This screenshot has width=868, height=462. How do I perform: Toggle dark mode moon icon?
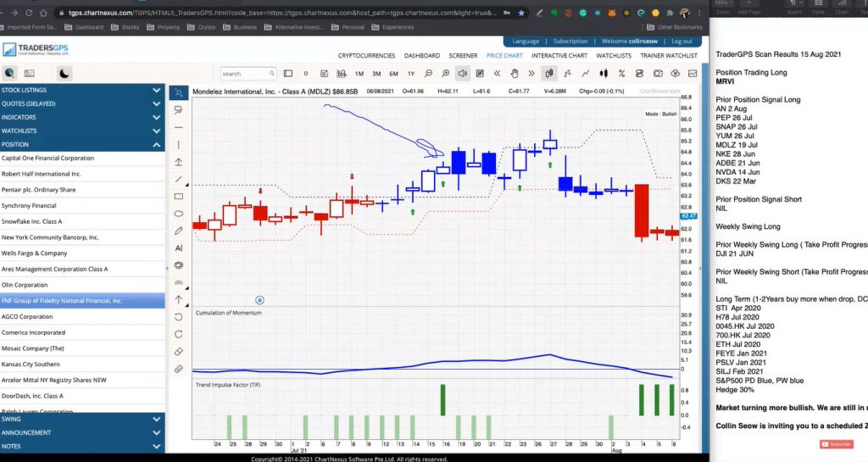[64, 73]
